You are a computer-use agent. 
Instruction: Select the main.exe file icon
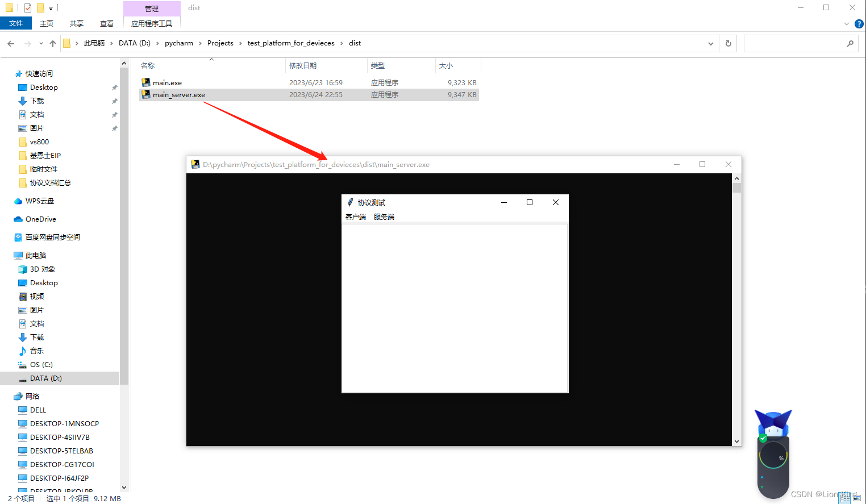tap(146, 82)
